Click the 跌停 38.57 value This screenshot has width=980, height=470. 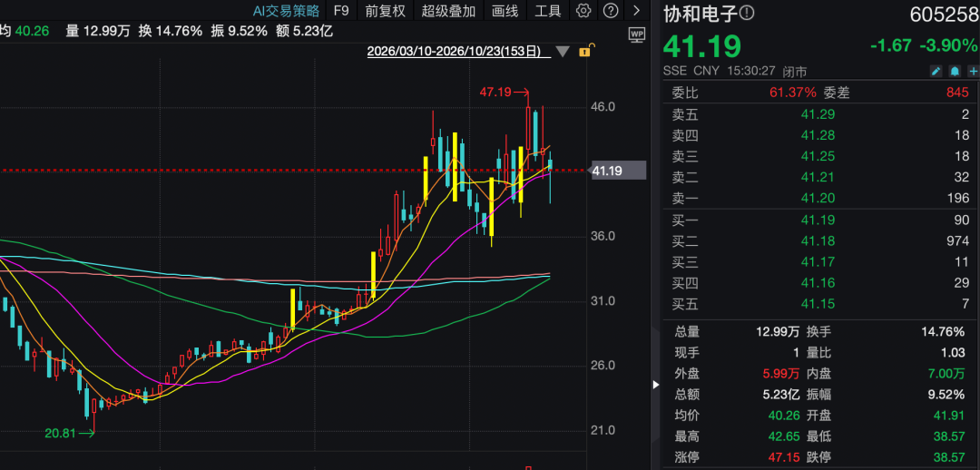point(950,457)
